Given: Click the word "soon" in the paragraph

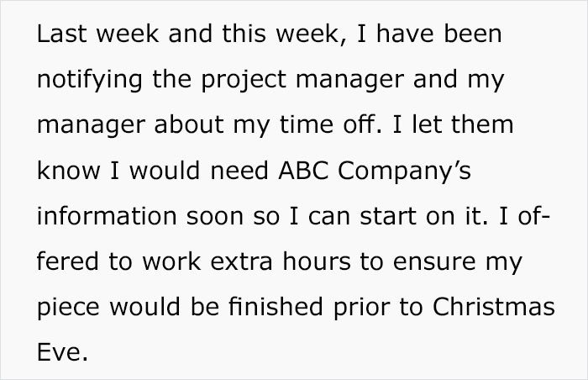Looking at the screenshot, I should 215,217.
